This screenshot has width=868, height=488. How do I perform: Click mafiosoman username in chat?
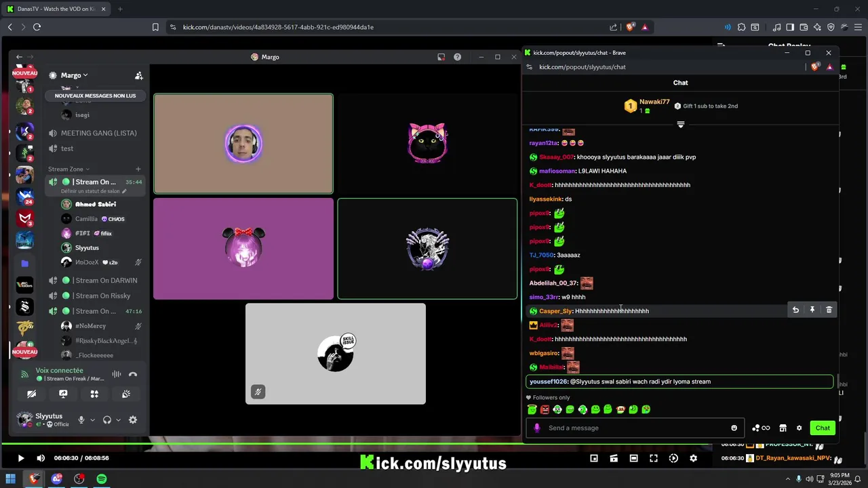(557, 171)
